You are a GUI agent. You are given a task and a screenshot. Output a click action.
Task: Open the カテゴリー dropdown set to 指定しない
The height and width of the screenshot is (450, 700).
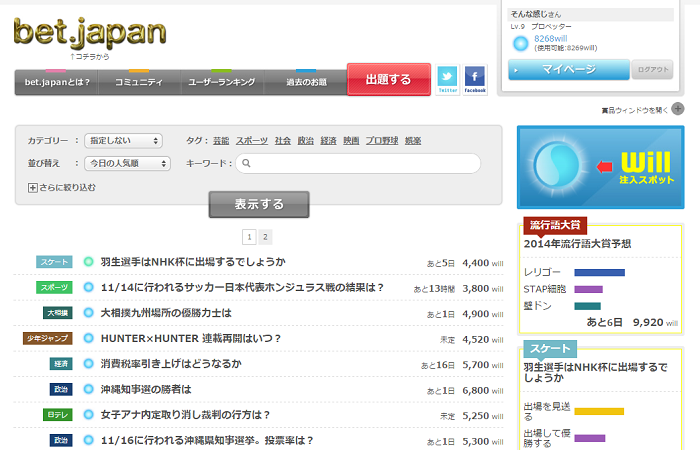point(123,141)
